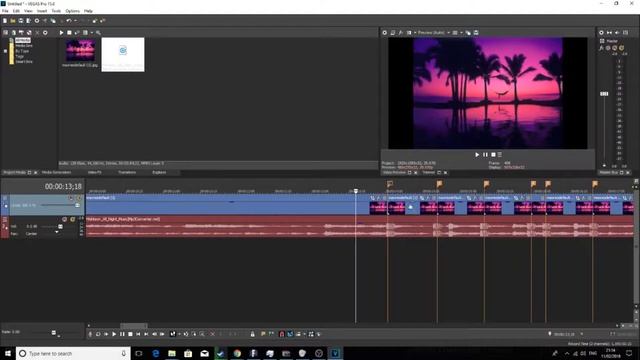The width and height of the screenshot is (640, 360).
Task: Toggle loop playback in transport bar
Action: pyautogui.click(x=98, y=334)
